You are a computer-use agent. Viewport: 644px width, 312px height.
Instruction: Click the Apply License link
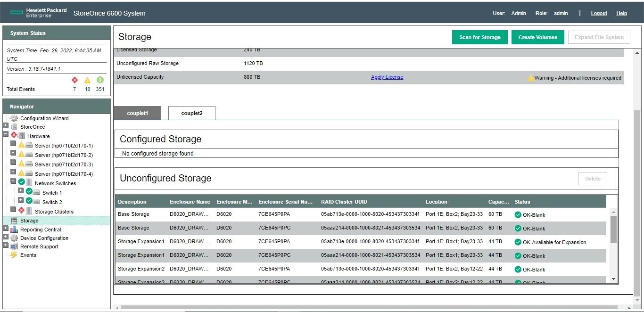point(387,77)
